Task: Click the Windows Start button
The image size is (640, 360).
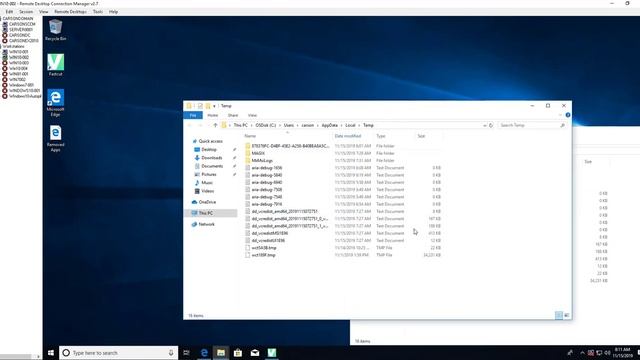Action: [51, 353]
